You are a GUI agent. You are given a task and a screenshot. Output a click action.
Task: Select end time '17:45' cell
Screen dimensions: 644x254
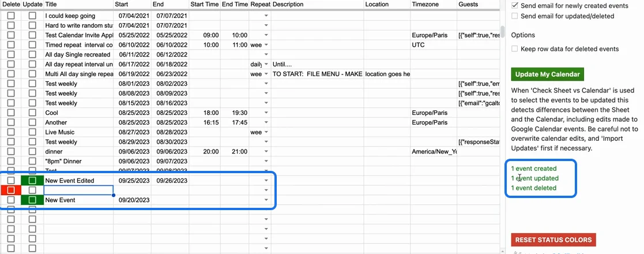click(235, 122)
